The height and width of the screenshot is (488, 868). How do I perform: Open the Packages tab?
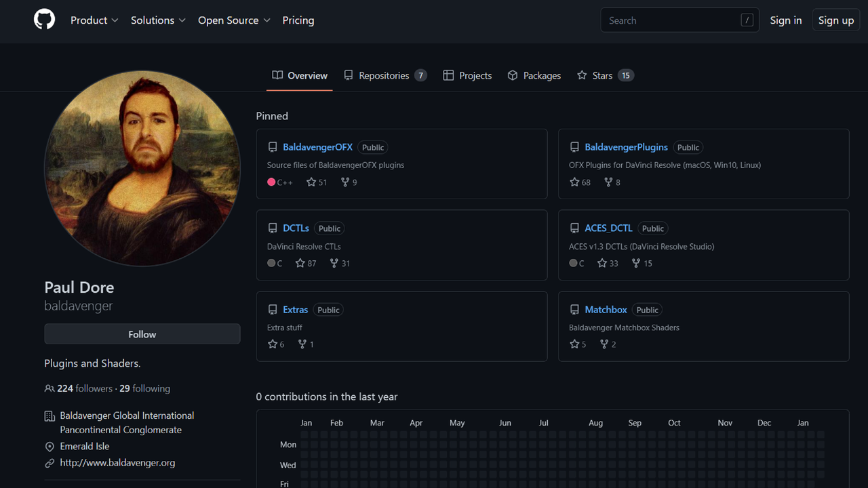(534, 75)
